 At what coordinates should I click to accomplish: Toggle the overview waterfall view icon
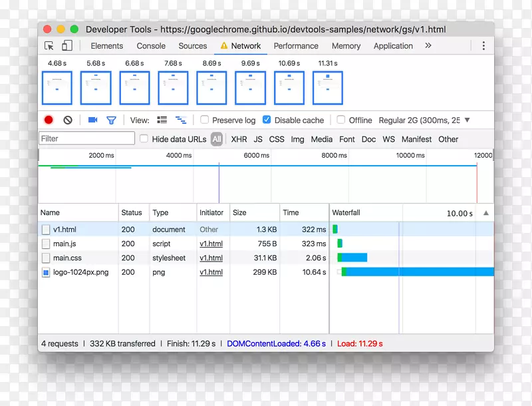pyautogui.click(x=181, y=120)
